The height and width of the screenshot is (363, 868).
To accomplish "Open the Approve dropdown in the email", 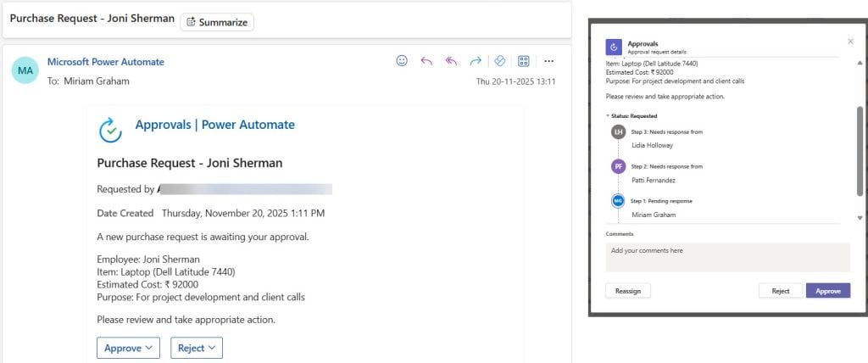I will click(129, 348).
